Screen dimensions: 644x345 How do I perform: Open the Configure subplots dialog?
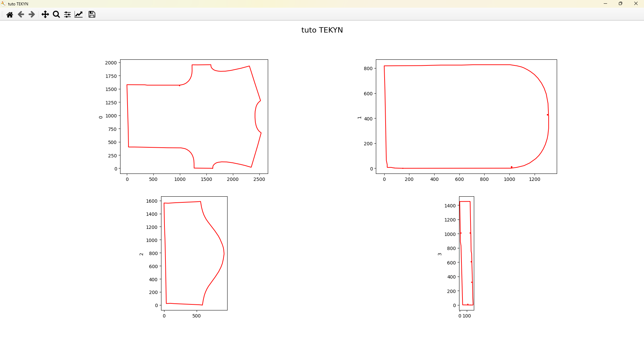[x=67, y=14]
